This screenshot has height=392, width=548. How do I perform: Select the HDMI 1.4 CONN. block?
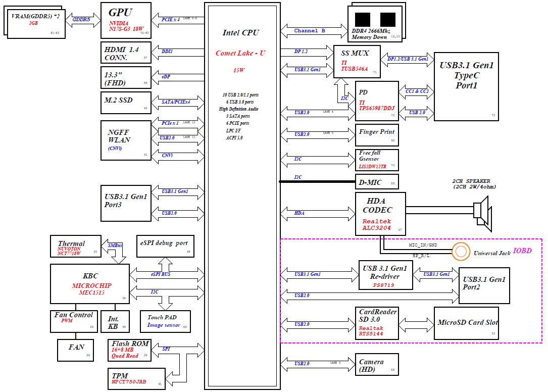point(126,53)
